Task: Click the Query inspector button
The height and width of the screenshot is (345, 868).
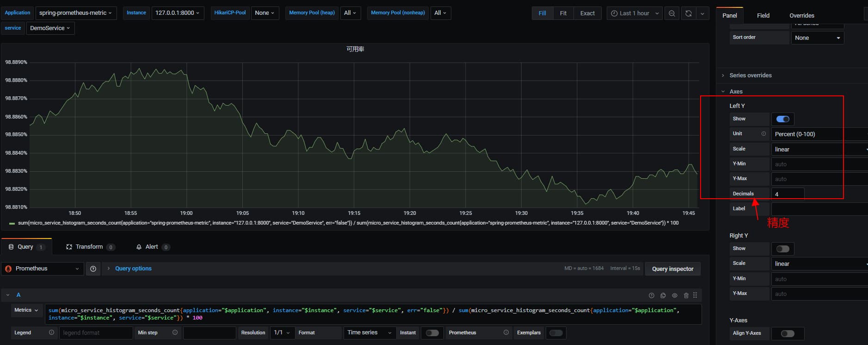Action: (672, 269)
